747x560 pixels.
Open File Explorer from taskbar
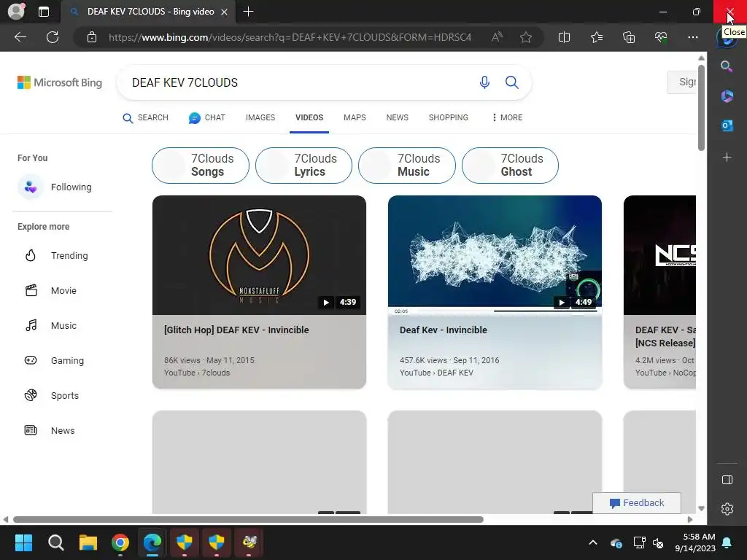88,542
